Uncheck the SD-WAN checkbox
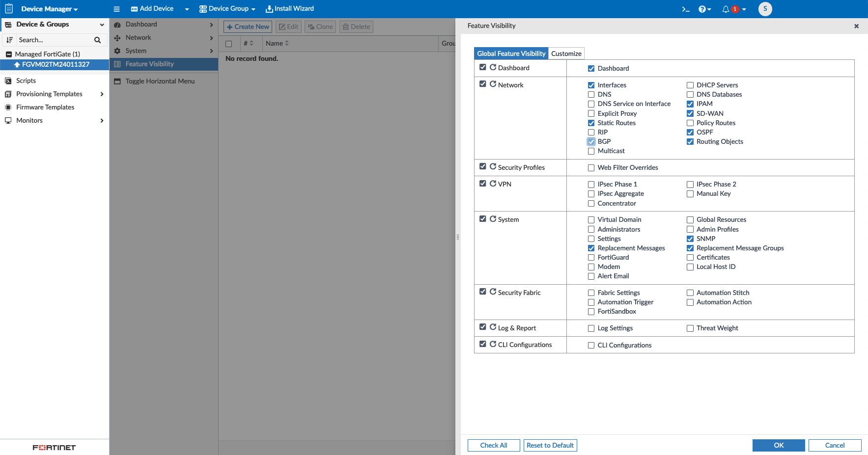The height and width of the screenshot is (455, 868). pos(690,113)
